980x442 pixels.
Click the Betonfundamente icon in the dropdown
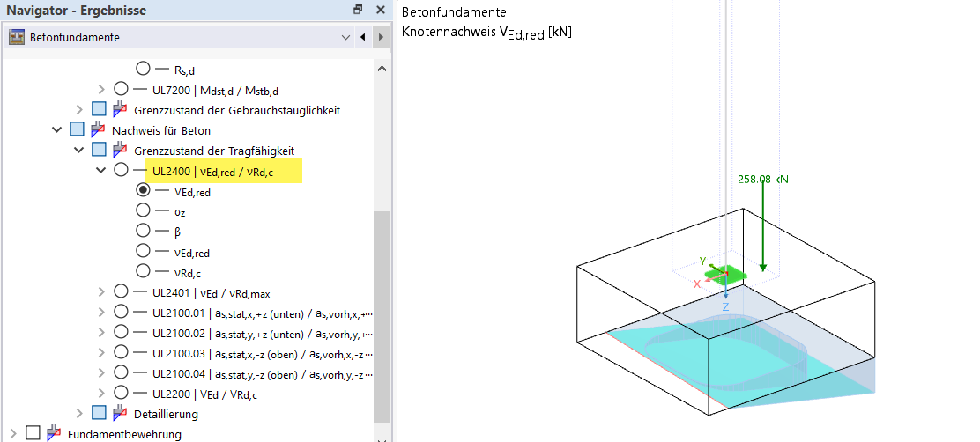[x=16, y=38]
